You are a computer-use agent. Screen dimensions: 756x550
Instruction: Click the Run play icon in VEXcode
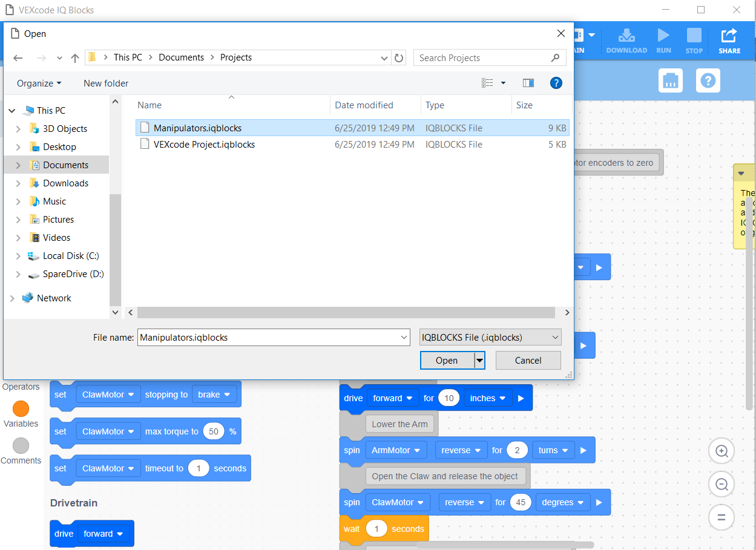coord(663,36)
